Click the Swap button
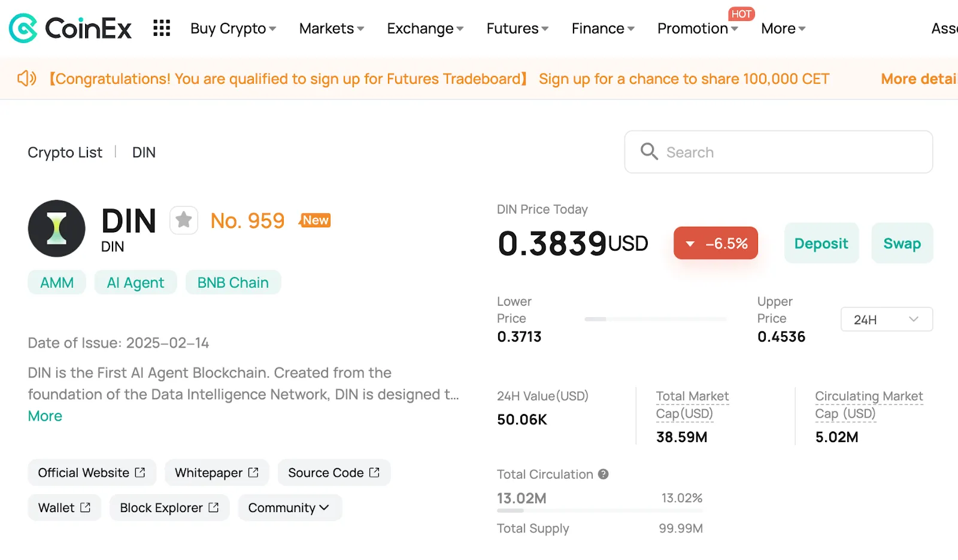This screenshot has width=958, height=560. 902,243
